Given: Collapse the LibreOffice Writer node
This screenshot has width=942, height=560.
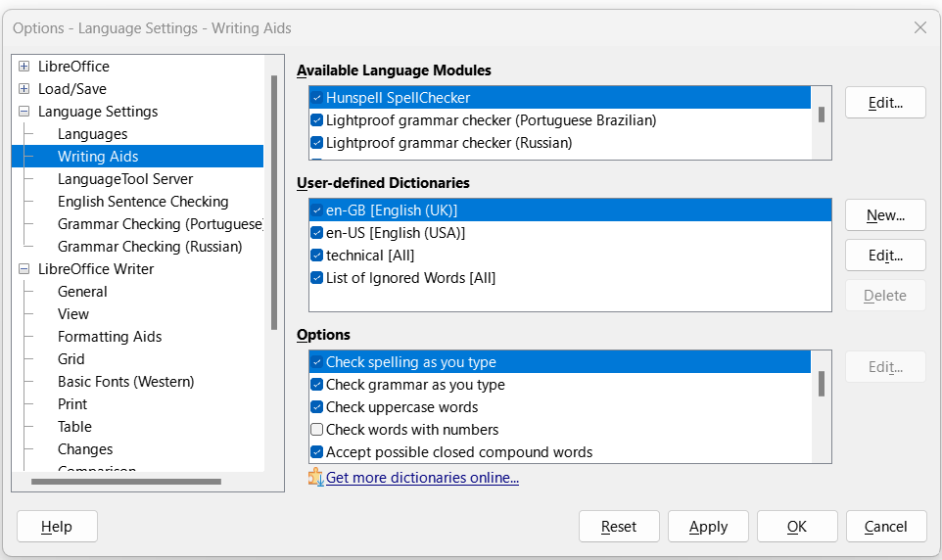Looking at the screenshot, I should tap(24, 269).
